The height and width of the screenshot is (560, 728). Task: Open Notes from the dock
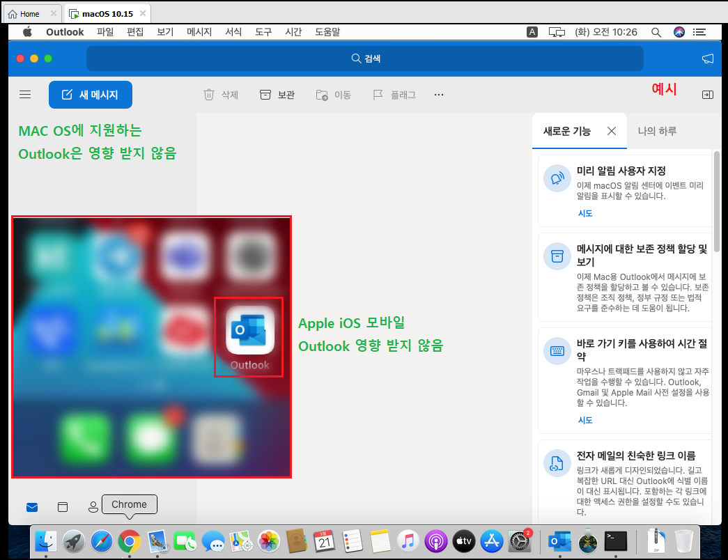(x=380, y=541)
